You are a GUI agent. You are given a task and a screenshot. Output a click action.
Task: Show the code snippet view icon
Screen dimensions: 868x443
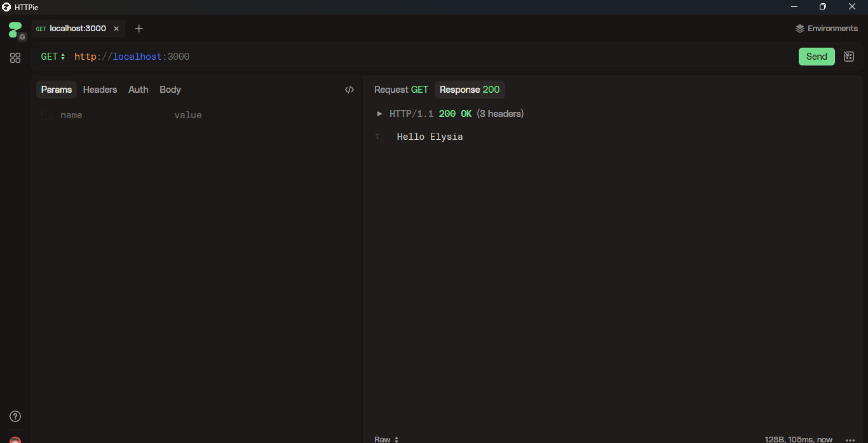click(x=349, y=90)
